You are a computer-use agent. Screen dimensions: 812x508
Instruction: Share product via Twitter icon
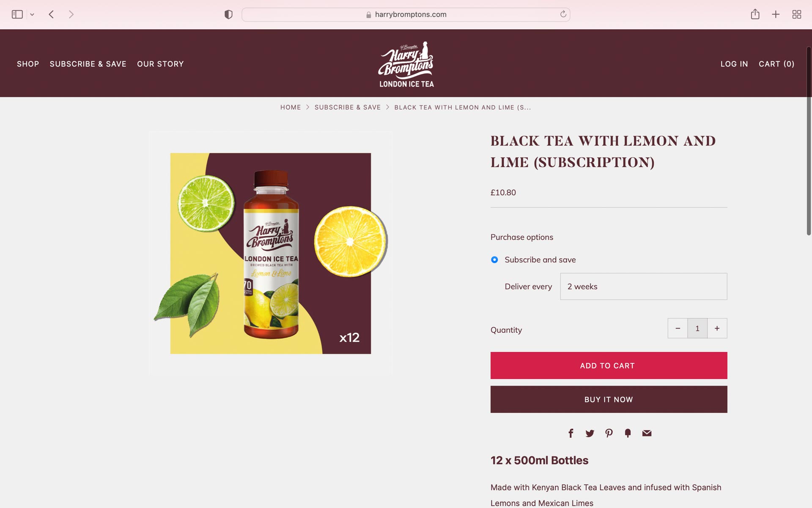coord(590,433)
